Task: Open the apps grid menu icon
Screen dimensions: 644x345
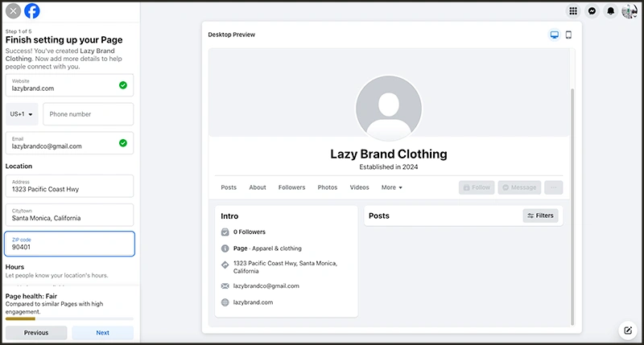Action: pyautogui.click(x=572, y=11)
